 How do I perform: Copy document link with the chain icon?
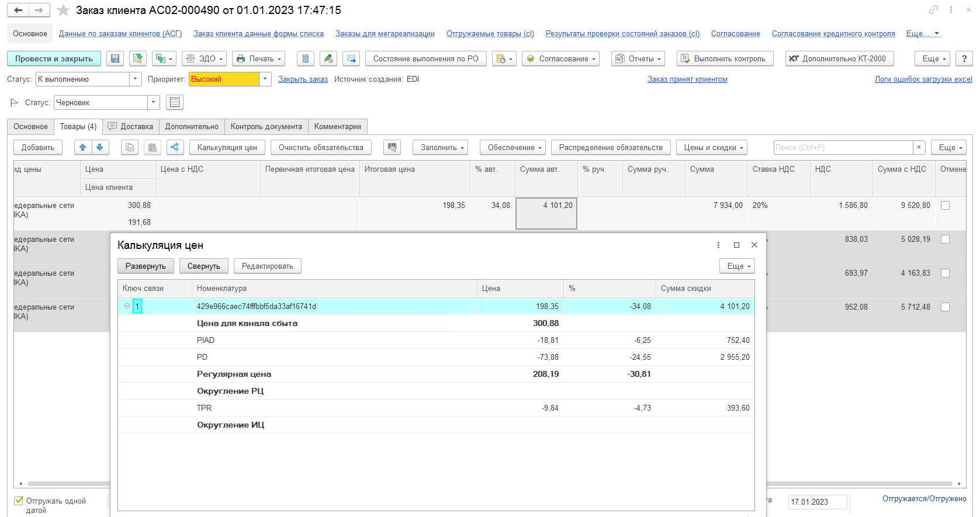[x=933, y=9]
